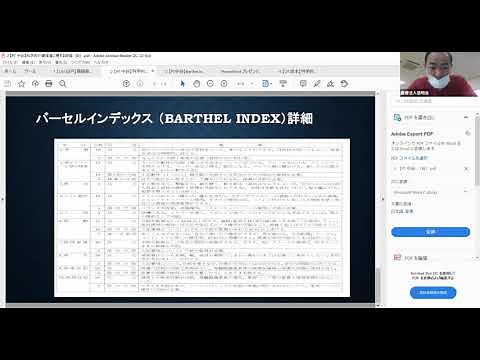Image resolution: width=480 pixels, height=360 pixels.
Task: Collapse the right tools pane arrow
Action: (x=382, y=199)
